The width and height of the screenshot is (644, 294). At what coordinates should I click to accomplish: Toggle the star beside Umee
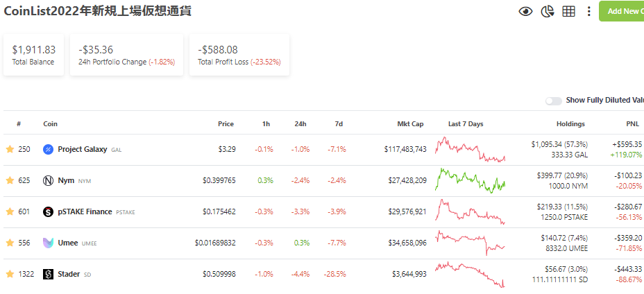tap(10, 243)
